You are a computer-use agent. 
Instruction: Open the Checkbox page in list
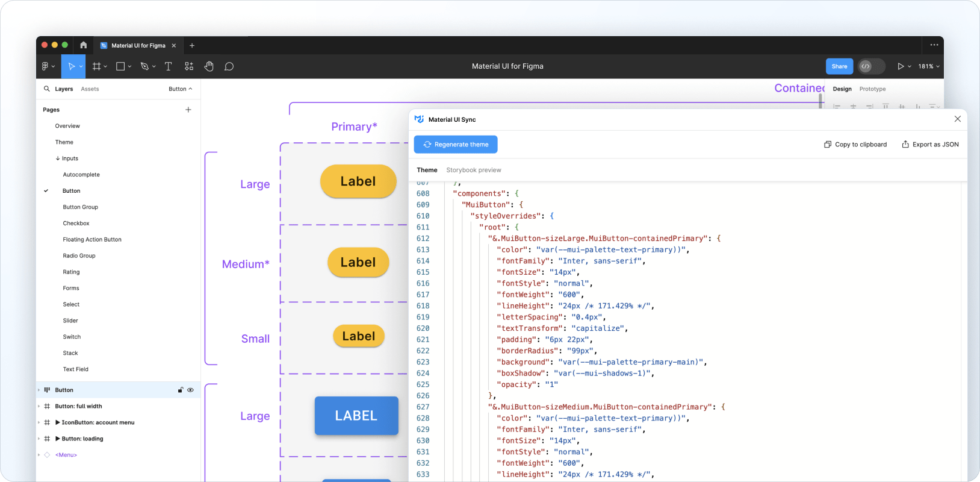pos(76,223)
